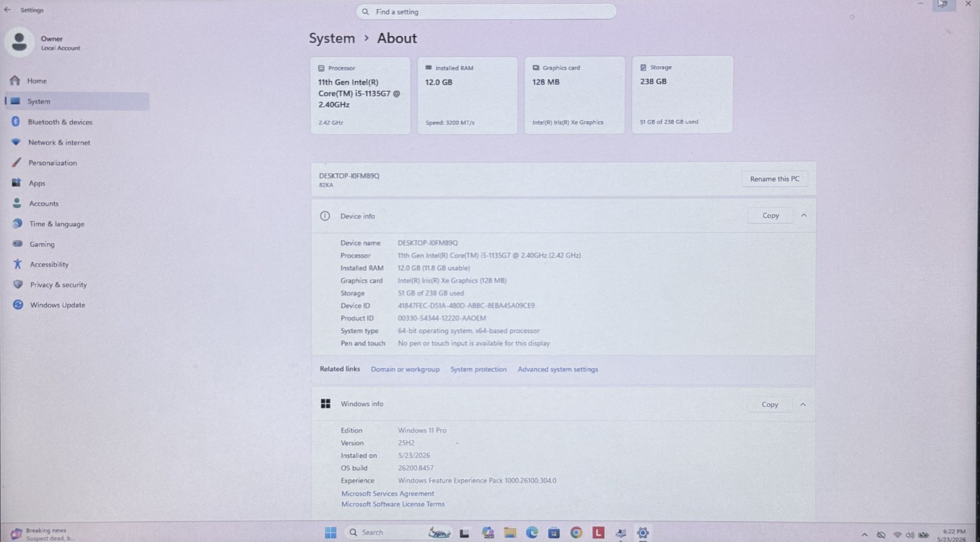Copy the Windows info details
980x542 pixels.
[x=770, y=404]
